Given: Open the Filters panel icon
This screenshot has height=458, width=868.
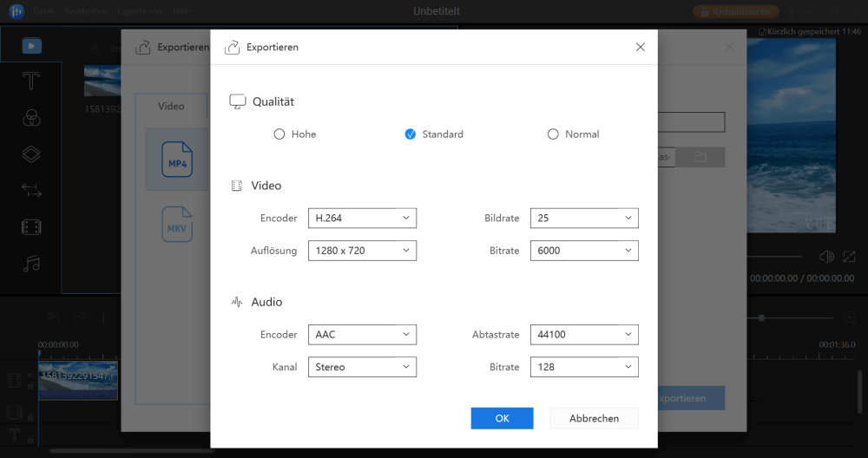Looking at the screenshot, I should (31, 118).
